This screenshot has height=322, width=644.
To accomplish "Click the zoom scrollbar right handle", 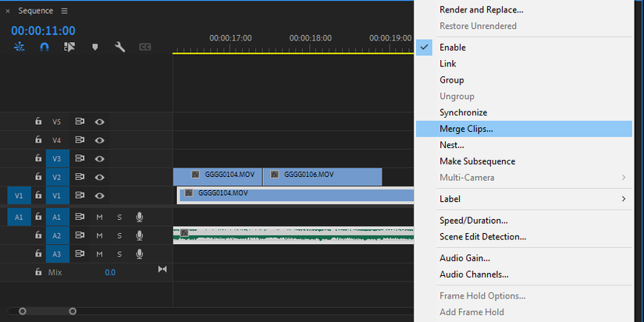I will coord(73,311).
